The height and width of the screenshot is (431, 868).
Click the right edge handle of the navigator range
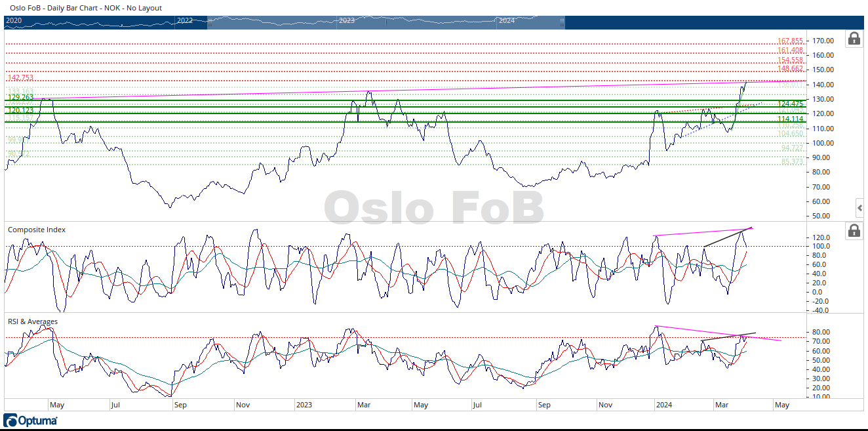(x=562, y=22)
